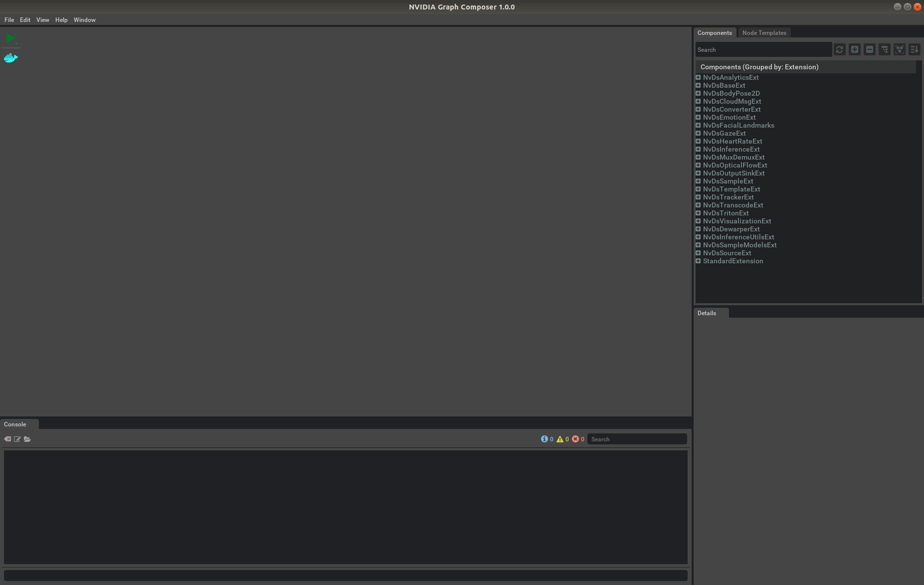Image resolution: width=924 pixels, height=585 pixels.
Task: Change component grouping with the tree icon
Action: [884, 49]
